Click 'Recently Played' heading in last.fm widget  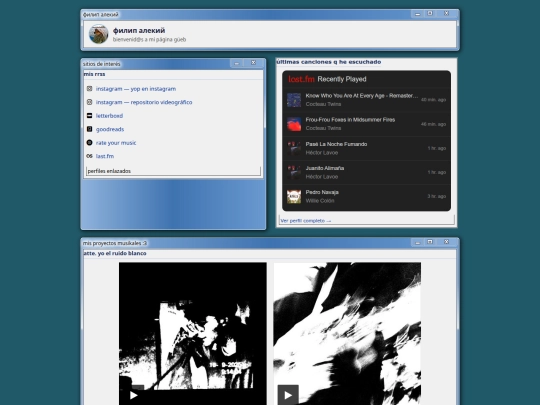[x=342, y=79]
